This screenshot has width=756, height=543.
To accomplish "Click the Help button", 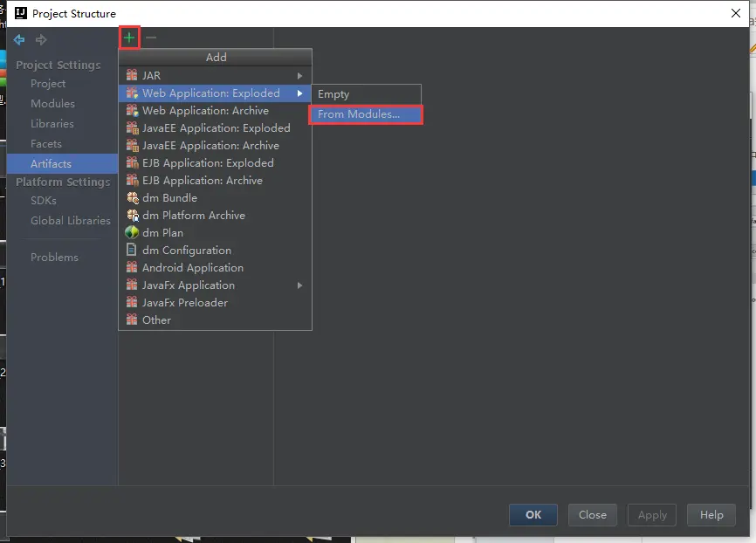I will [x=711, y=515].
